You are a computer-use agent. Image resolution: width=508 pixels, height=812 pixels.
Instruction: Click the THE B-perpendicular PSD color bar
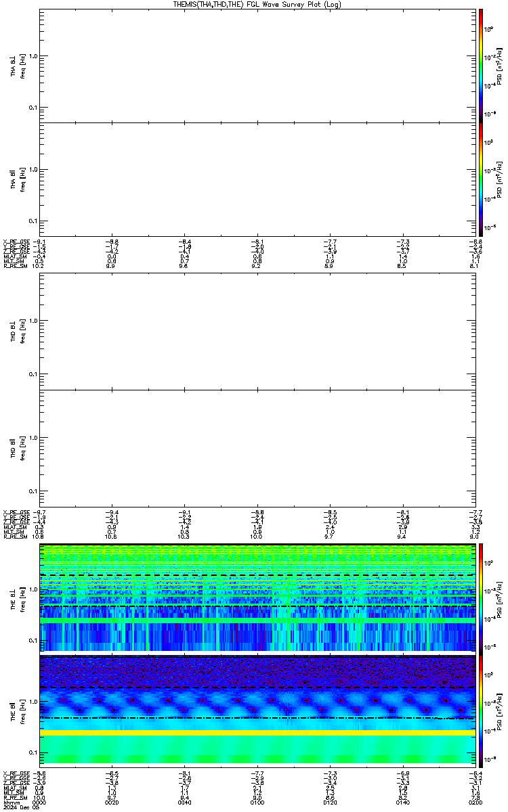(x=481, y=598)
